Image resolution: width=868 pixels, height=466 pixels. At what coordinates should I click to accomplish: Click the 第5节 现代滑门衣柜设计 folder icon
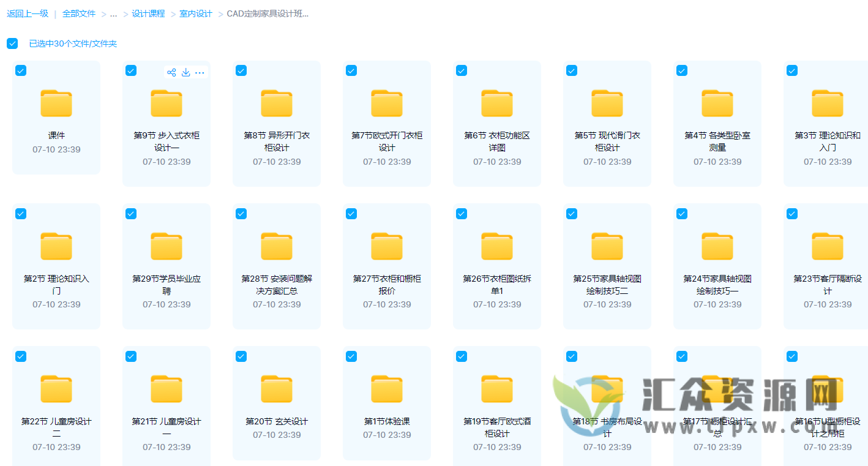[607, 103]
